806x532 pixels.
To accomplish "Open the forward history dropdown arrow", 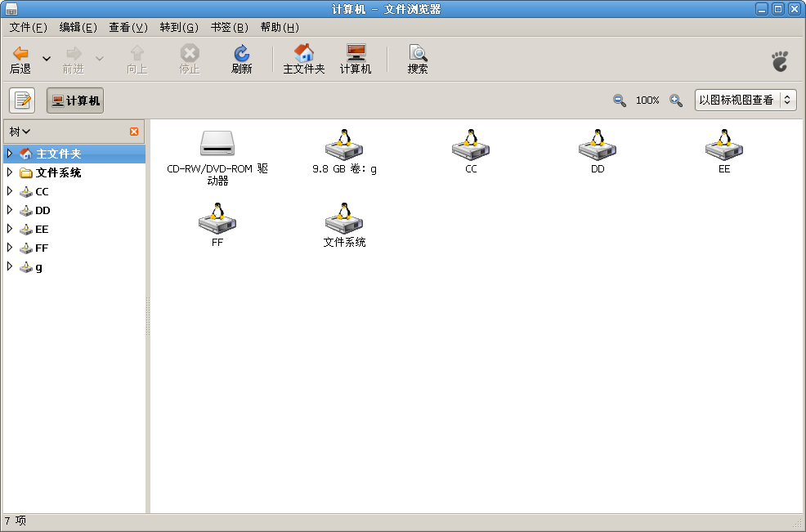I will (x=100, y=59).
